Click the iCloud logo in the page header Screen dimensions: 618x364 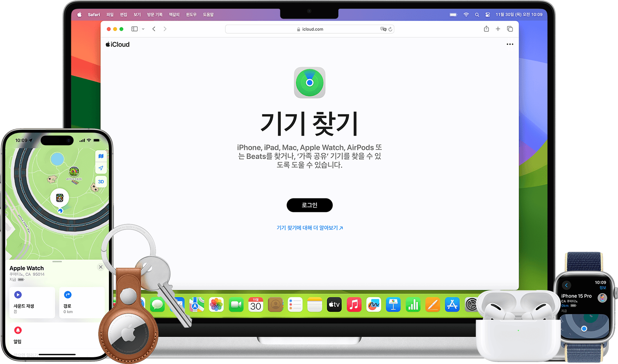pyautogui.click(x=118, y=44)
